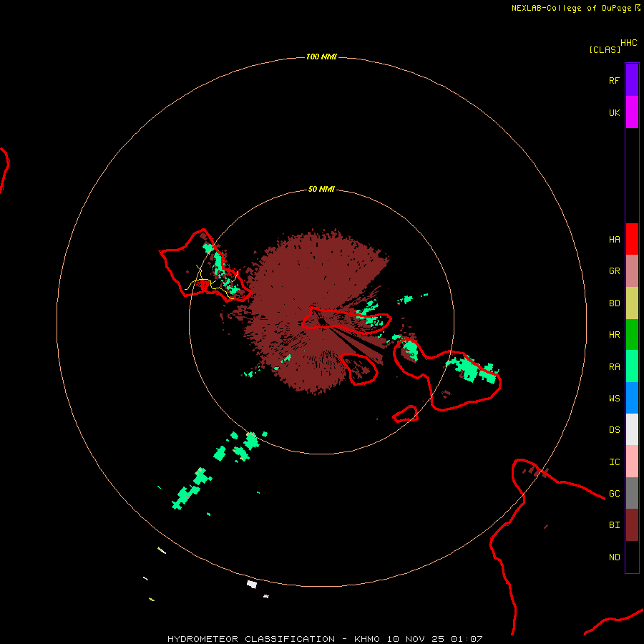Click the IC legend label

tap(614, 462)
